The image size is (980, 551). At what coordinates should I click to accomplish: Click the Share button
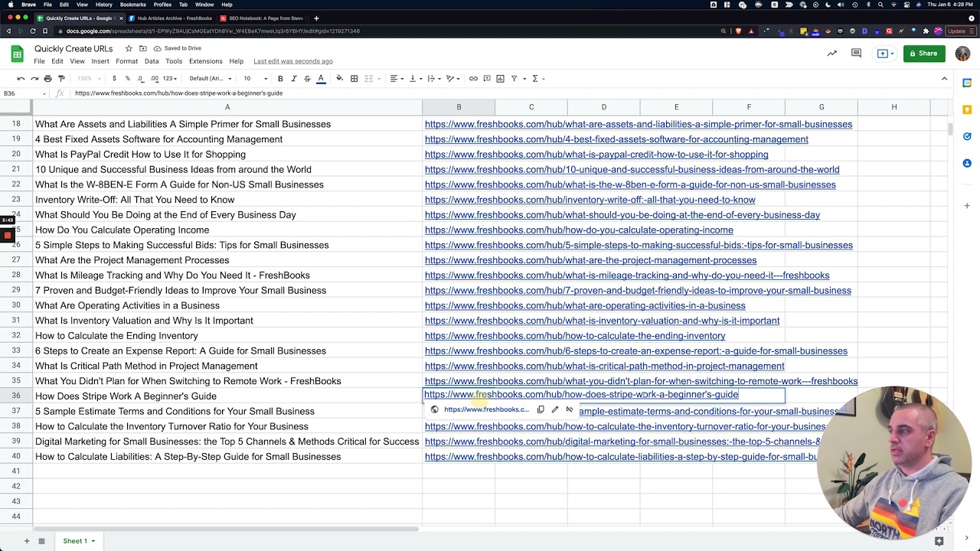(x=924, y=54)
